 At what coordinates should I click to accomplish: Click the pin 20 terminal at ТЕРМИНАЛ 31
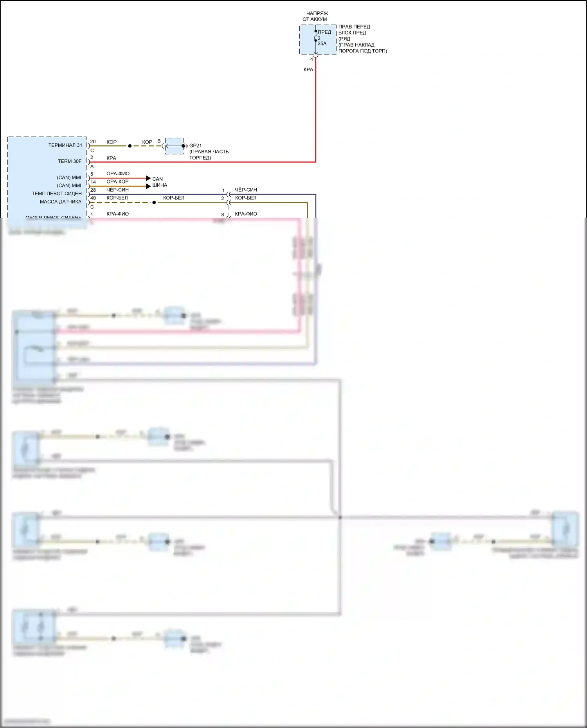click(x=89, y=146)
